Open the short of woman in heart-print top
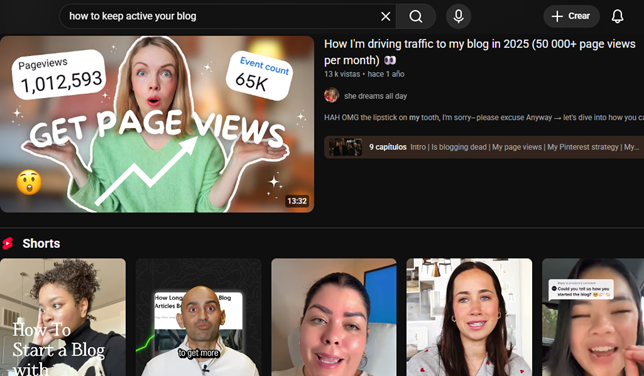 coord(469,317)
